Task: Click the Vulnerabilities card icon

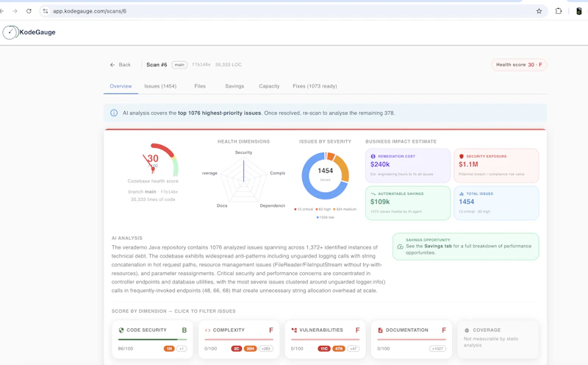Action: [x=294, y=330]
